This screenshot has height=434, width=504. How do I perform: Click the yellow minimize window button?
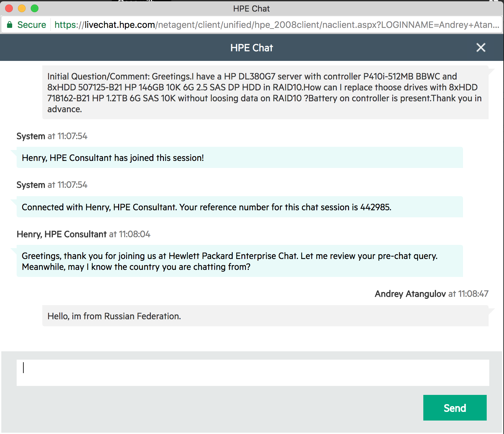22,8
